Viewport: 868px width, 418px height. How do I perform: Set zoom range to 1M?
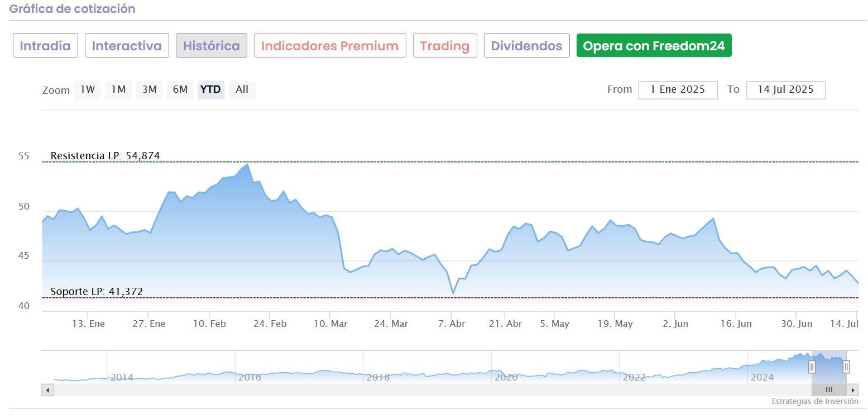(x=118, y=89)
